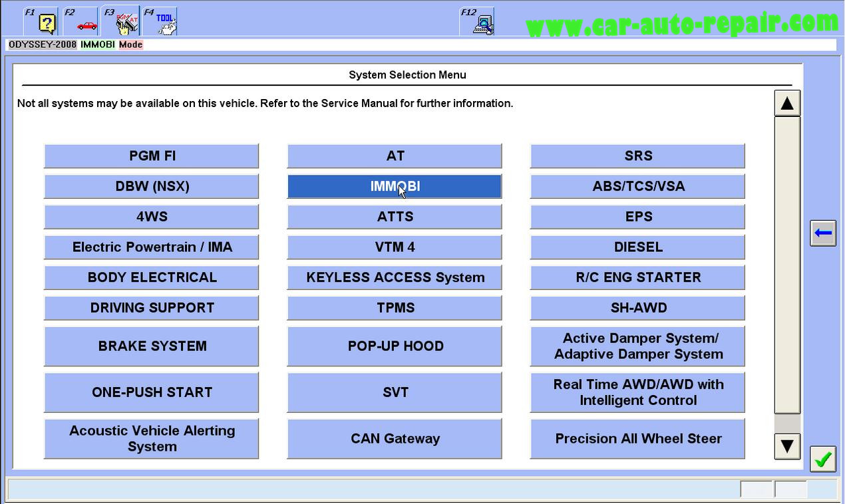This screenshot has height=504, width=845.
Task: Confirm with the green checkmark icon
Action: [x=822, y=459]
